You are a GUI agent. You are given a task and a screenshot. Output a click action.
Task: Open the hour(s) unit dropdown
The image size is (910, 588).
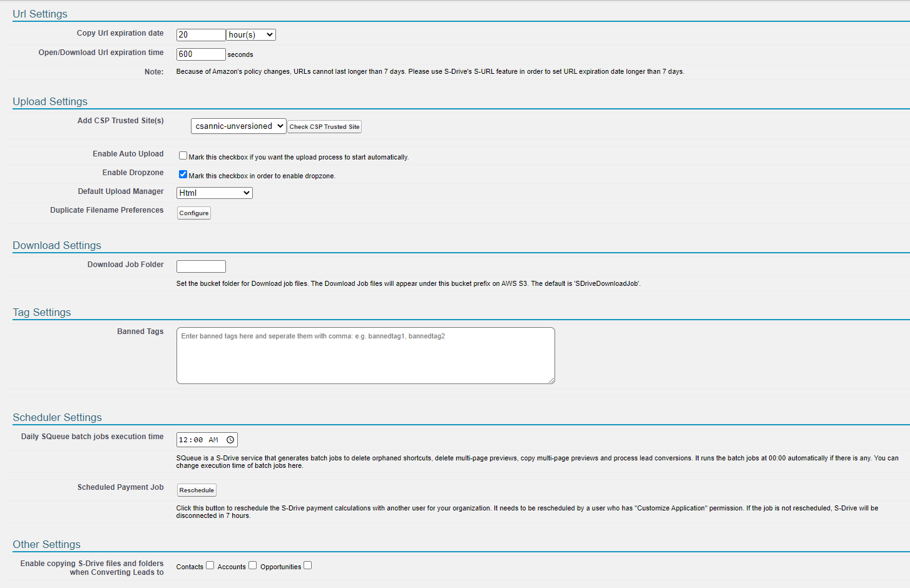coord(251,35)
